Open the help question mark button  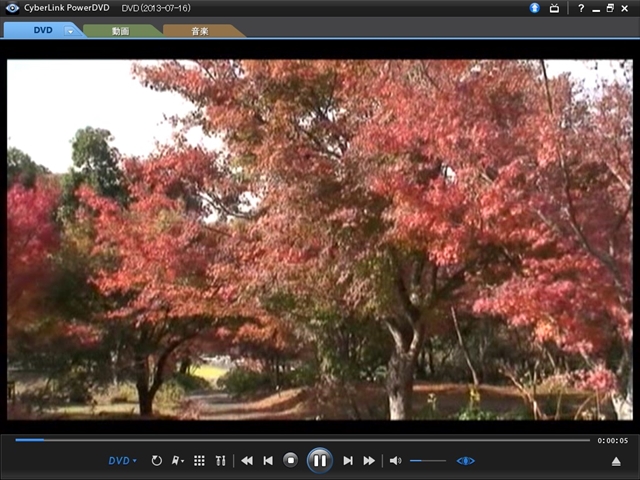pyautogui.click(x=581, y=8)
